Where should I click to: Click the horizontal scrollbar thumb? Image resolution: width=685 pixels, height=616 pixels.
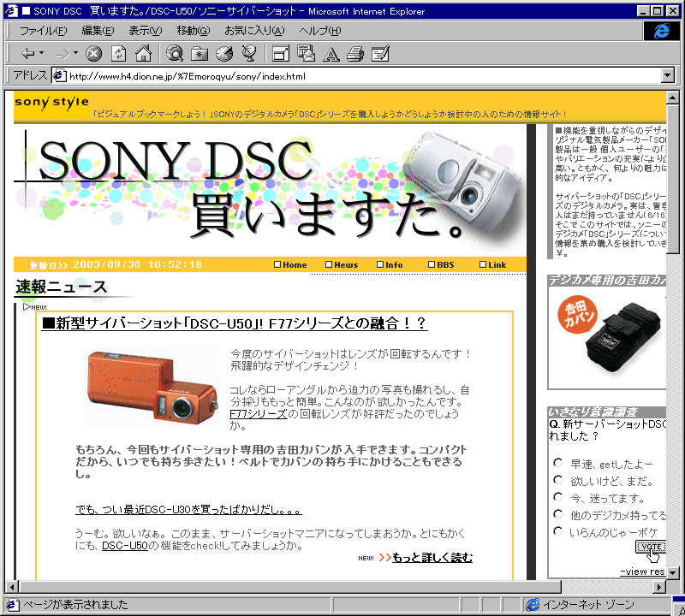point(290,587)
